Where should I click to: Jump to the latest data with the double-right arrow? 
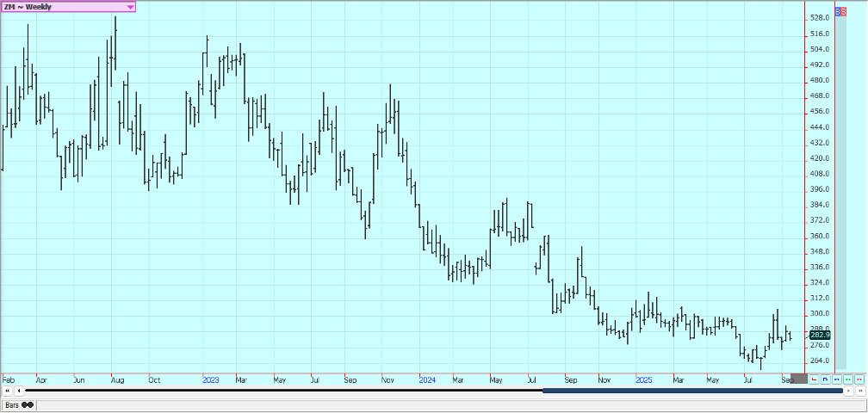click(860, 391)
